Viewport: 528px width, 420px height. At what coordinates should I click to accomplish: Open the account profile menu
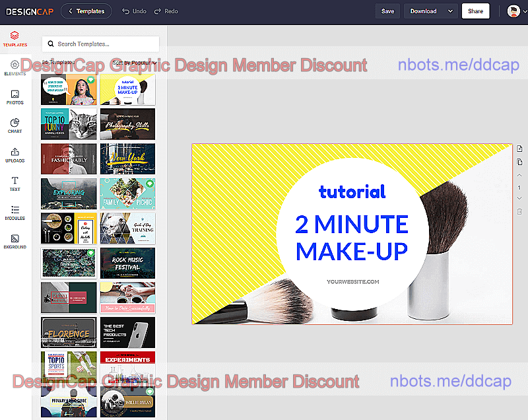click(x=515, y=11)
